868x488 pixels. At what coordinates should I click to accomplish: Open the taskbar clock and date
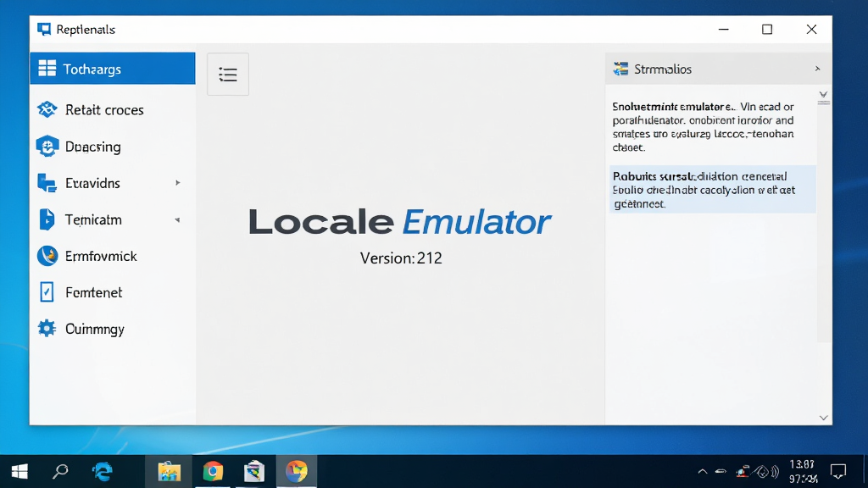coord(802,471)
